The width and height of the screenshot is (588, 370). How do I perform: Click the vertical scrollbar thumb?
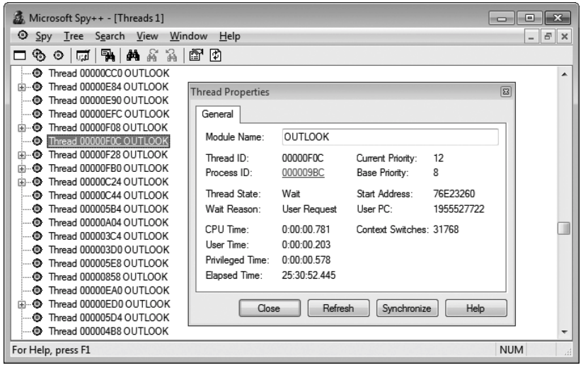coord(564,229)
